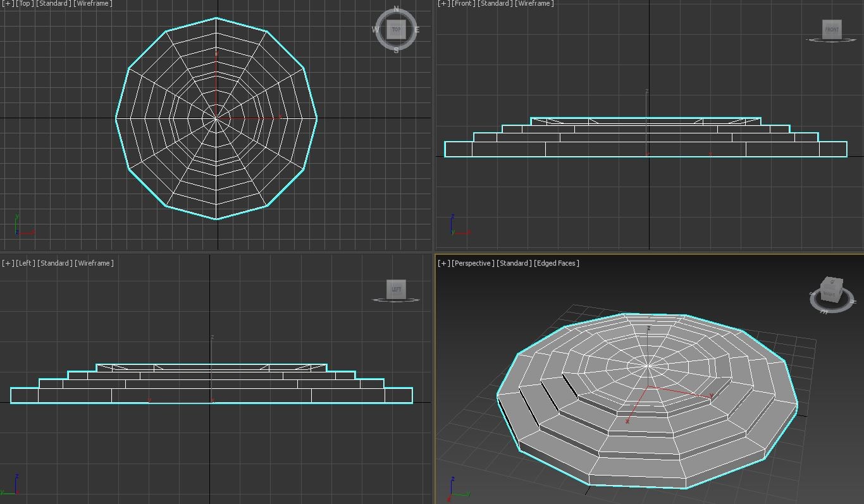Open the [+] menu in the Top viewport
This screenshot has height=504, width=864.
[8, 4]
